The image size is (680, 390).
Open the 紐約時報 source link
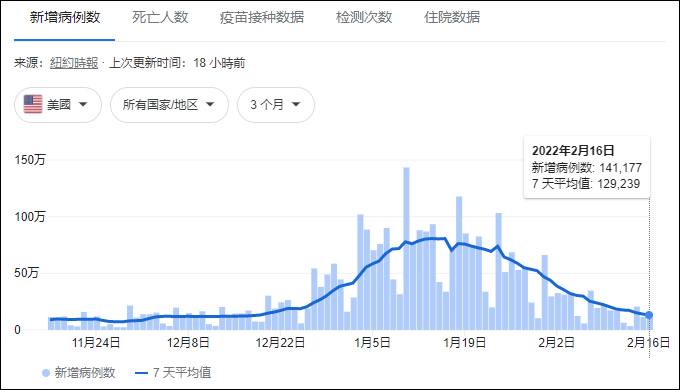tap(74, 63)
